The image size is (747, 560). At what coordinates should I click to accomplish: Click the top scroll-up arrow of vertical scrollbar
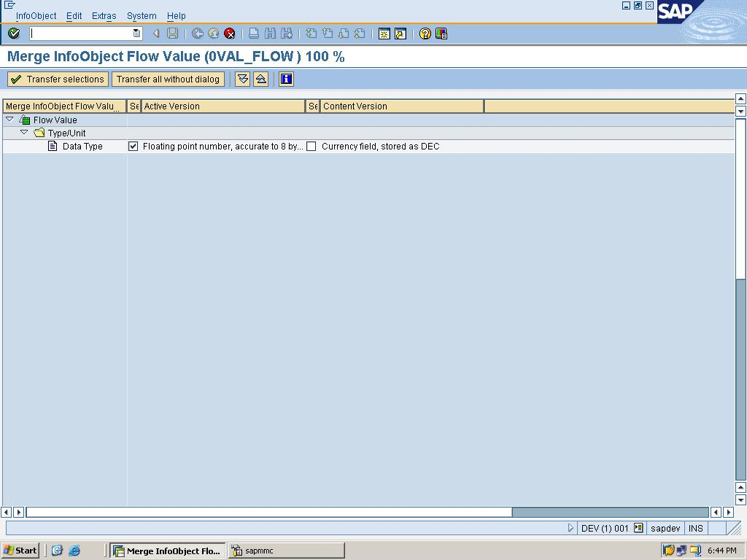click(x=740, y=99)
